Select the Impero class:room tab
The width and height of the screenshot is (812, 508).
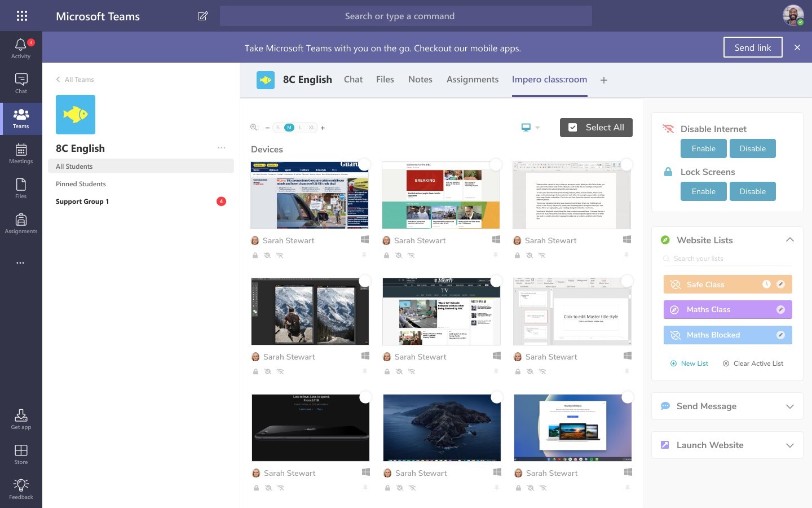[549, 80]
